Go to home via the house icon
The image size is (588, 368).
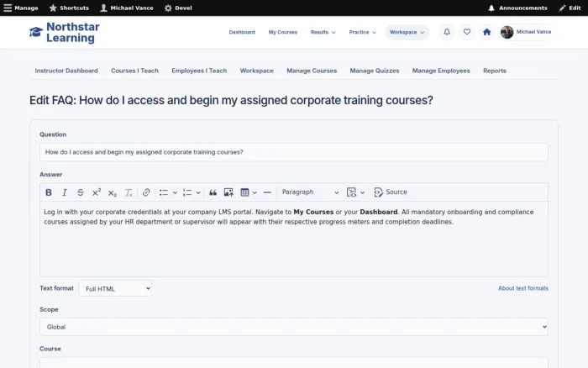pyautogui.click(x=486, y=32)
